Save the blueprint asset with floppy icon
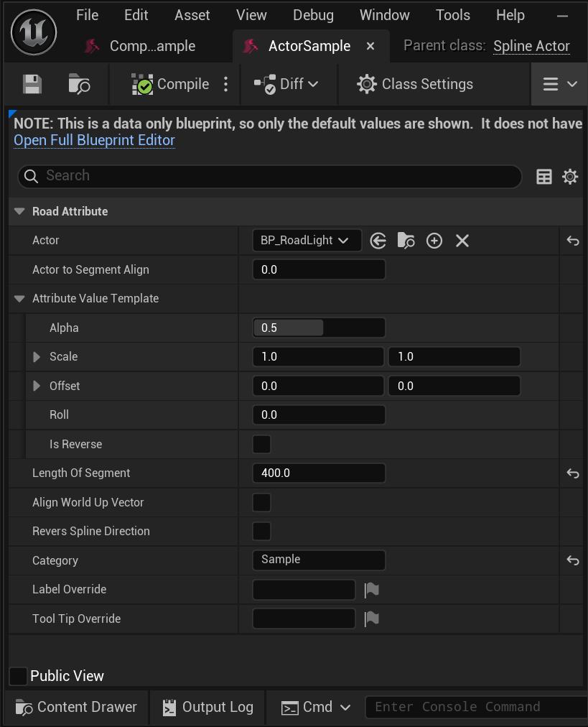The image size is (588, 727). pyautogui.click(x=32, y=84)
